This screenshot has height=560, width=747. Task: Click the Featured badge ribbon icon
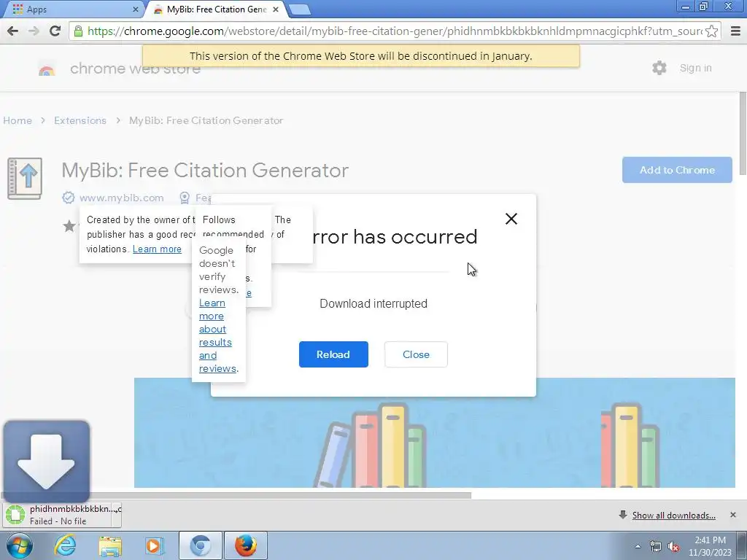coord(185,198)
